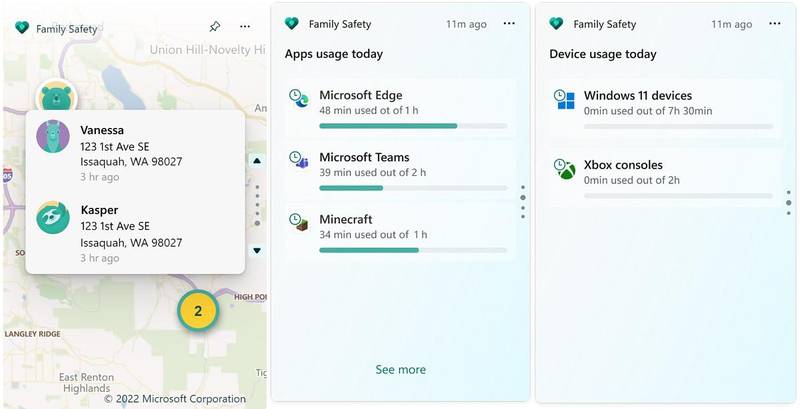Click the Minecraft app icon
The height and width of the screenshot is (409, 800).
pyautogui.click(x=298, y=222)
